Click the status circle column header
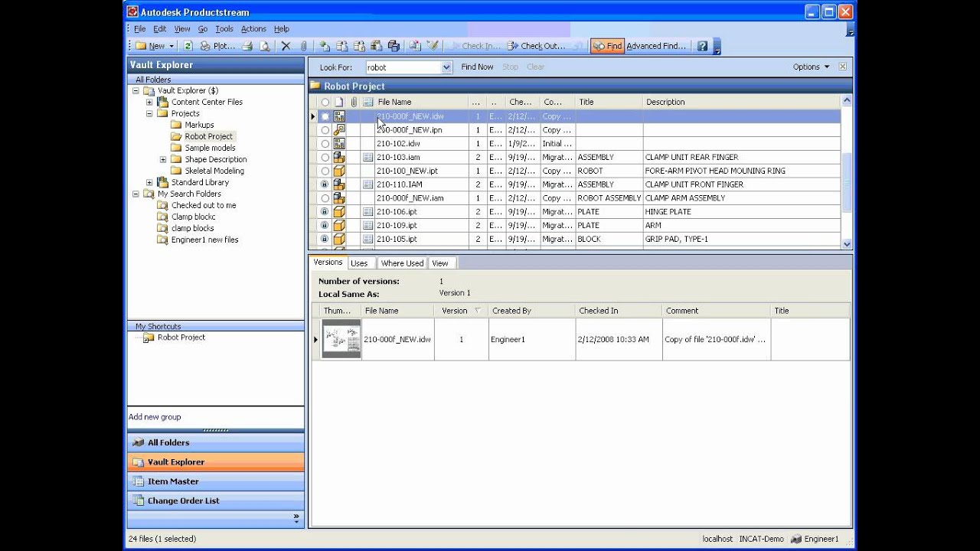Viewport: 980px width, 551px height. click(x=325, y=102)
